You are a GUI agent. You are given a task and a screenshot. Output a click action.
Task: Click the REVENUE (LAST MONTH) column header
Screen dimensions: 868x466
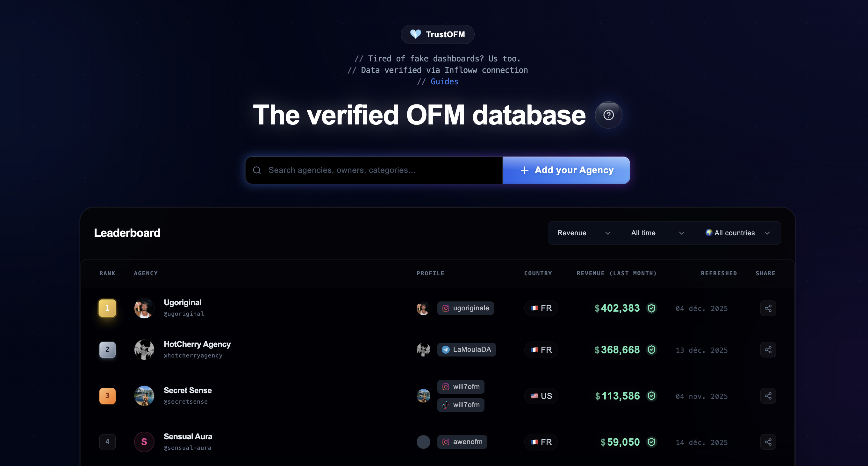click(x=616, y=273)
